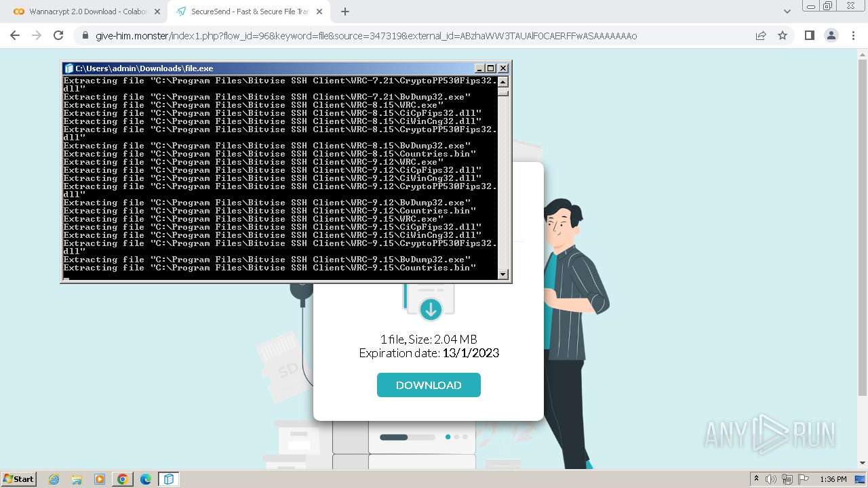This screenshot has height=488, width=868.
Task: Click console scrollbar up arrow
Action: pyautogui.click(x=503, y=81)
